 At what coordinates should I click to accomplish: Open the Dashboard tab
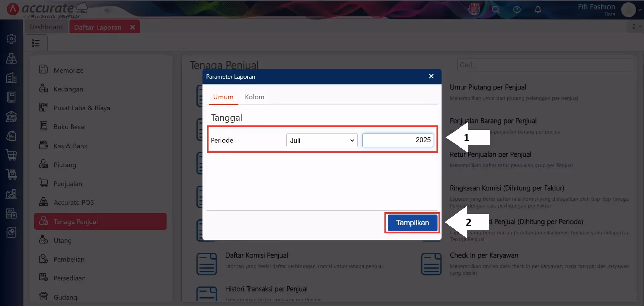(46, 27)
